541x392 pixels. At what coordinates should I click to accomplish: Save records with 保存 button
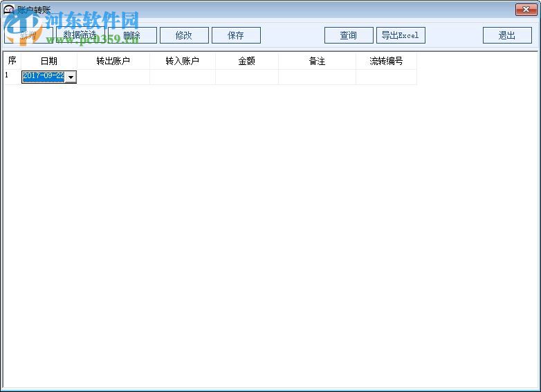(x=236, y=35)
